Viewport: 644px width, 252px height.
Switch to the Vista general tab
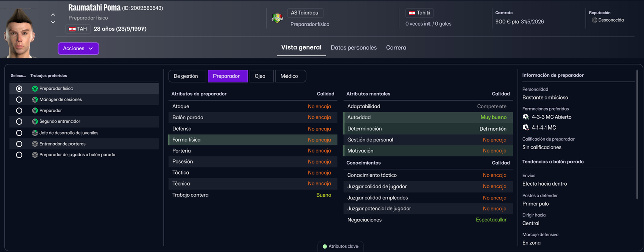(301, 48)
